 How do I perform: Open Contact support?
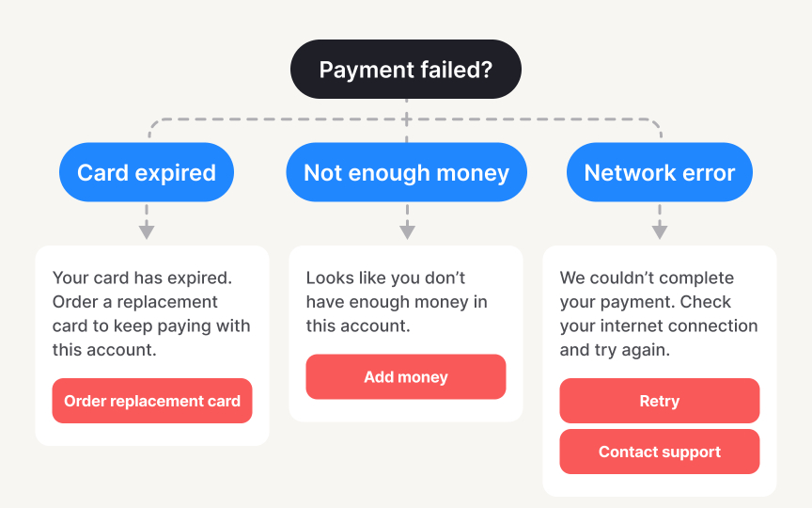click(x=660, y=452)
